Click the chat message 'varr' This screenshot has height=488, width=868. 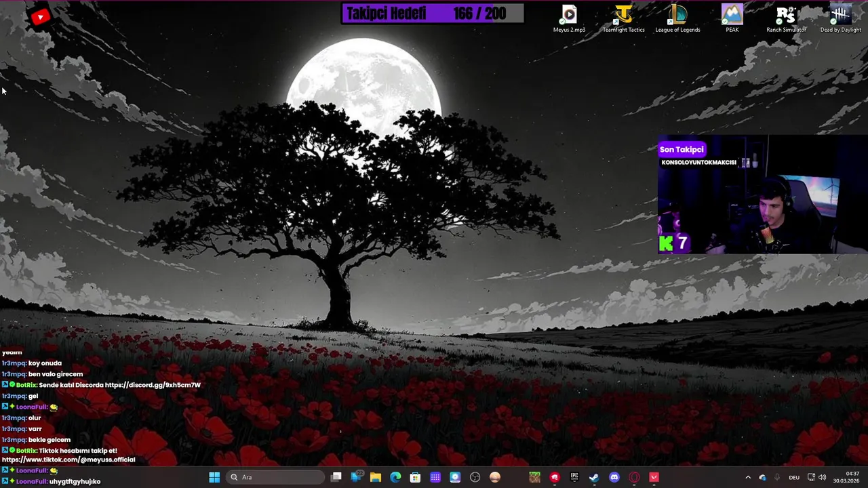click(35, 429)
